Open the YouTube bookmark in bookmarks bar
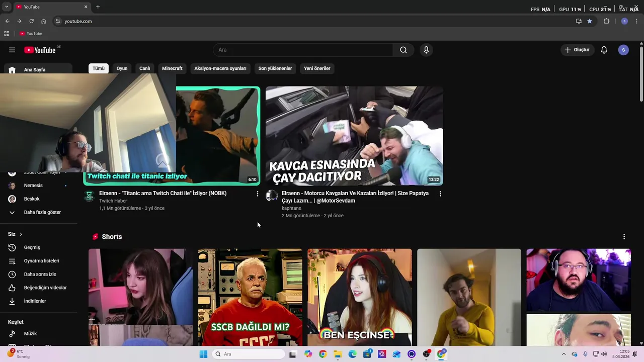The width and height of the screenshot is (644, 362). click(31, 34)
